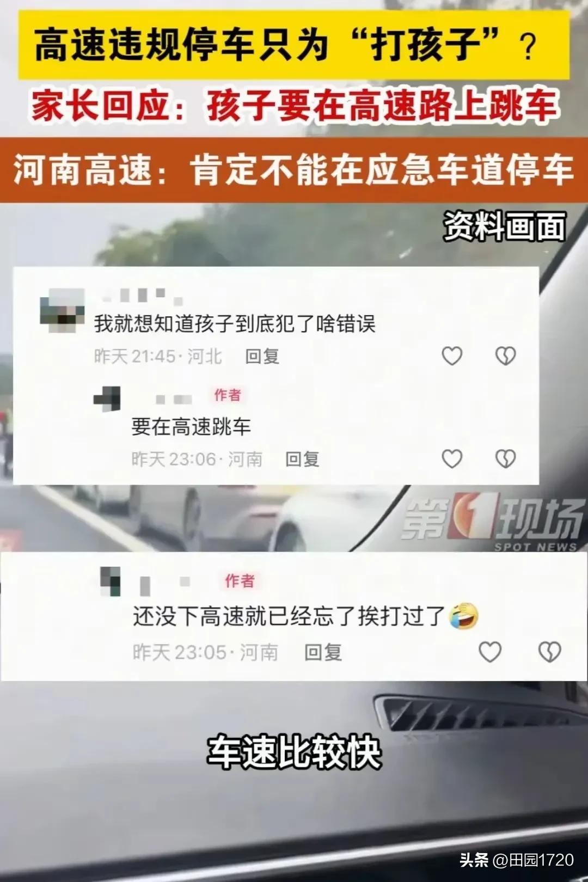Viewport: 588px width, 882px height.
Task: Click the laughing emoji after "挨打过了"
Action: (463, 616)
